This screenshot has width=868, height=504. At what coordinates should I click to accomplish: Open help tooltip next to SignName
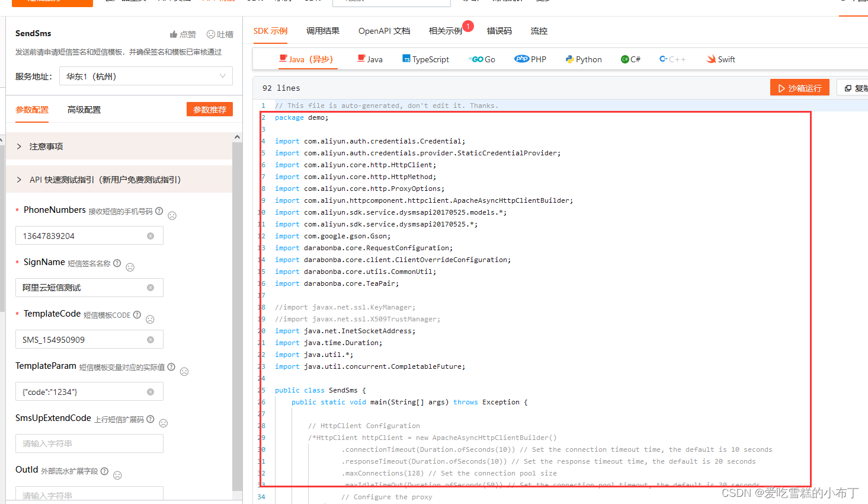pyautogui.click(x=117, y=263)
